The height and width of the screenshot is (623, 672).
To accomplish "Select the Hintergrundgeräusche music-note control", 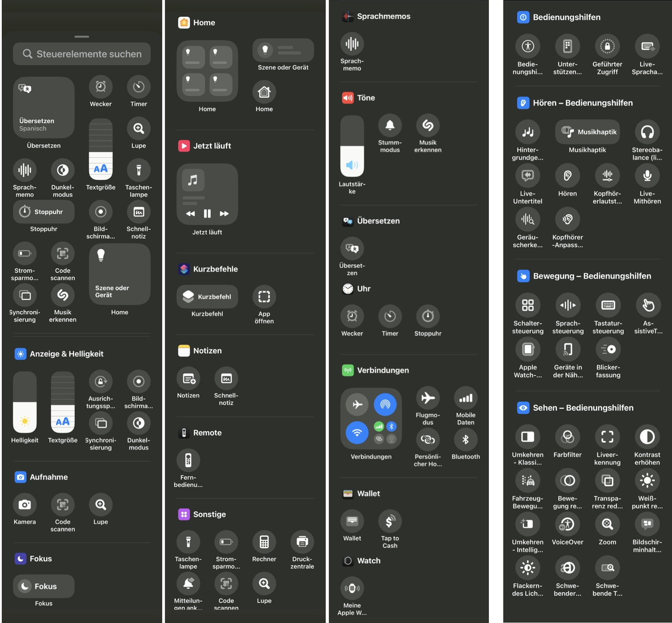I will (528, 132).
